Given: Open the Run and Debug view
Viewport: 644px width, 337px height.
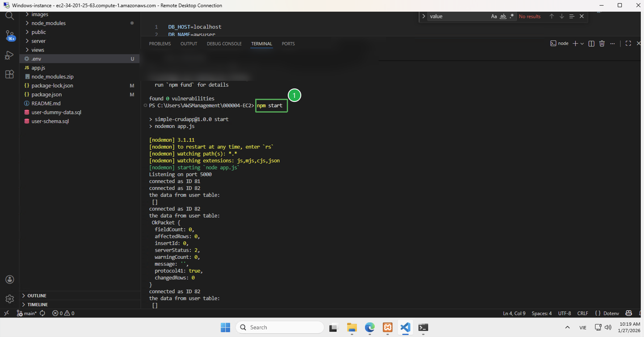Looking at the screenshot, I should click(x=9, y=55).
